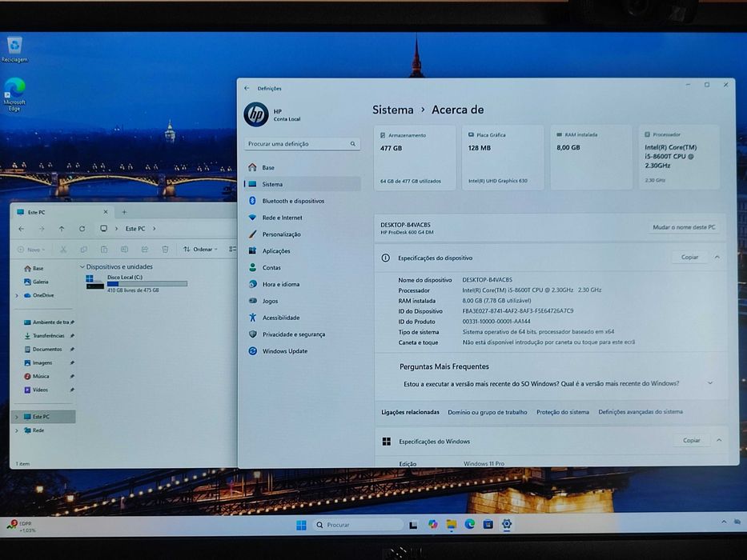The height and width of the screenshot is (560, 747).
Task: Collapse Especificações do dispositivo section
Action: pos(717,257)
